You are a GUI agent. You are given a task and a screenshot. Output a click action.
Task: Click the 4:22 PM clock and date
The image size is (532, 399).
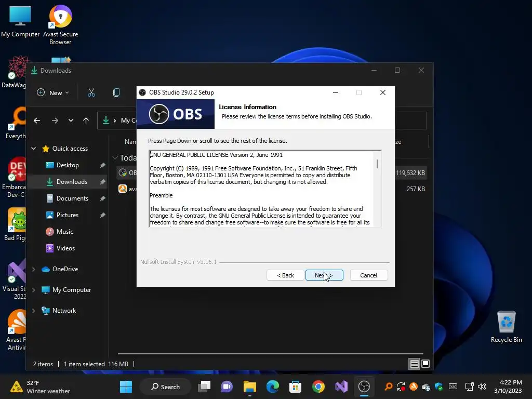coord(508,387)
